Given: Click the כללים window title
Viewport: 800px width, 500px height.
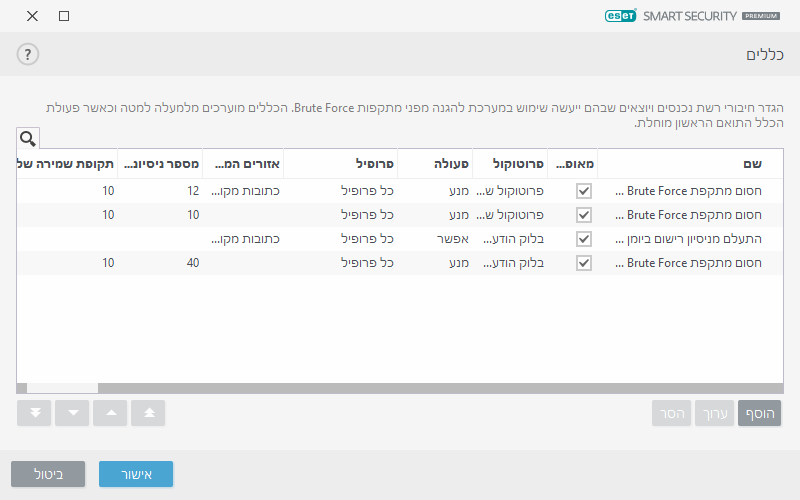Looking at the screenshot, I should (764, 55).
